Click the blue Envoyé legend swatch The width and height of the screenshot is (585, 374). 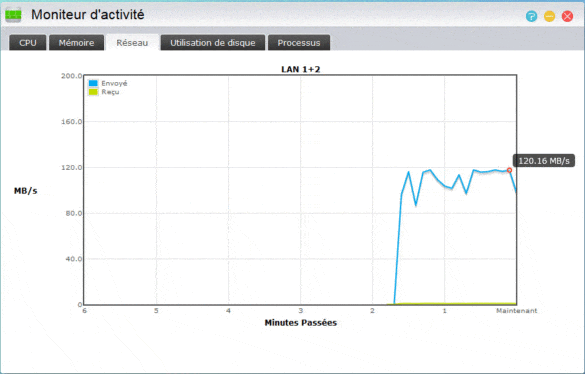tap(93, 83)
